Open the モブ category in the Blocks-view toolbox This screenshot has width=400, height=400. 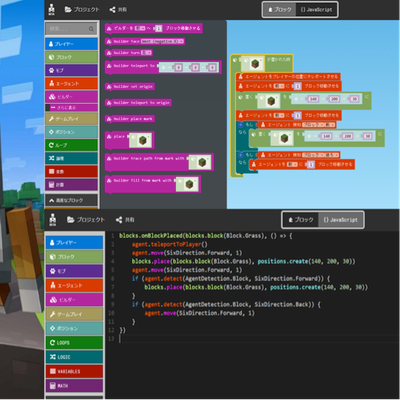coord(71,70)
